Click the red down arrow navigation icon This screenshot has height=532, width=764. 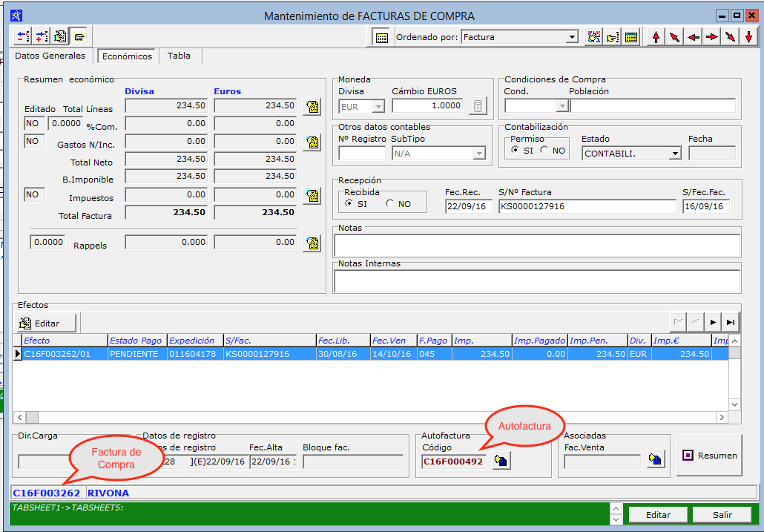(748, 37)
